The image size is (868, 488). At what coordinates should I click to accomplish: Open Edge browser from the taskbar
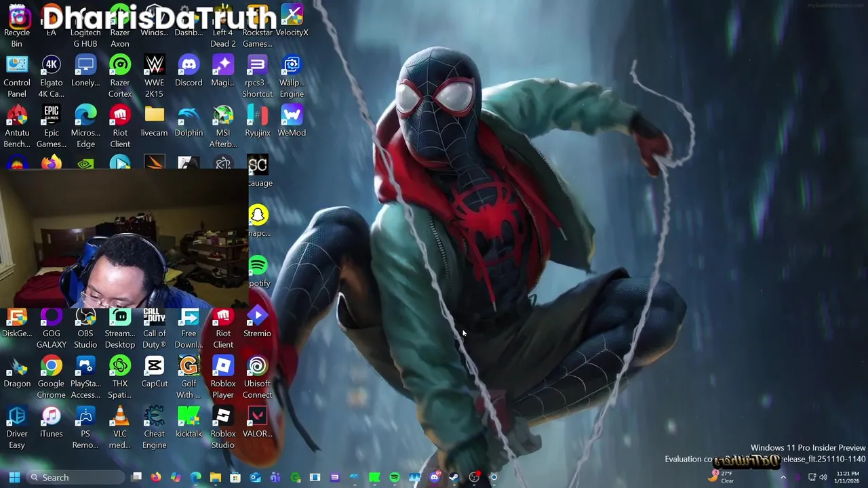195,477
